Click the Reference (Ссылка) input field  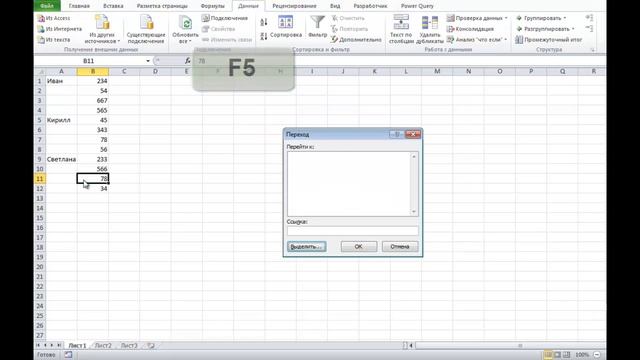tap(353, 231)
